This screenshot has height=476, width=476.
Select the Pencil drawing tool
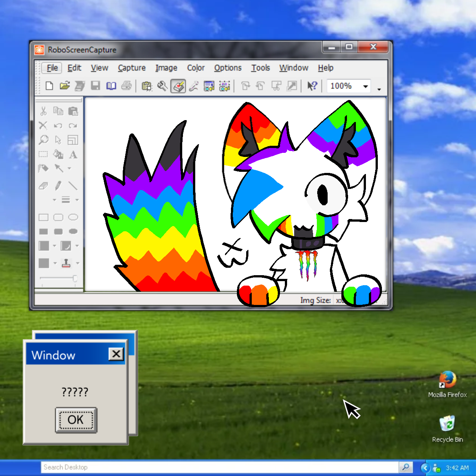(x=58, y=186)
